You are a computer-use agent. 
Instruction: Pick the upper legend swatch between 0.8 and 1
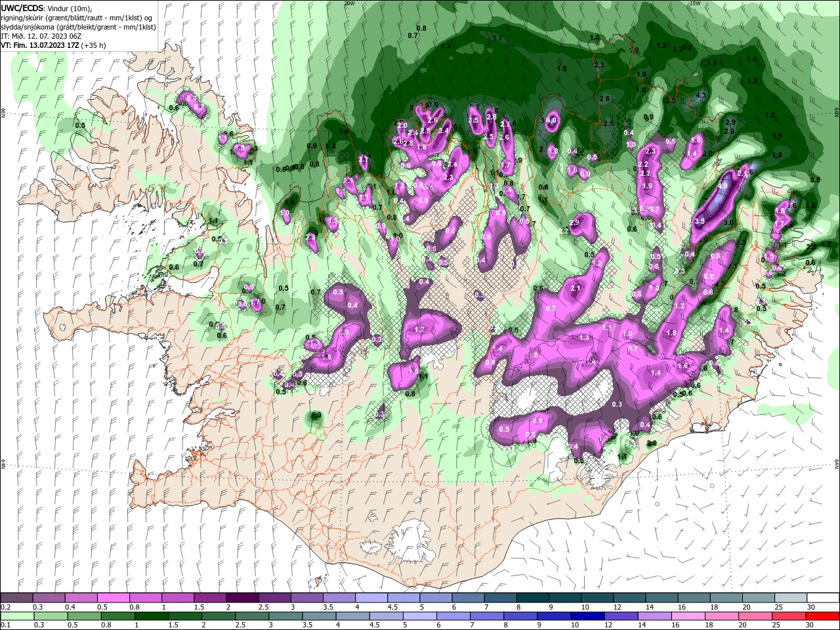pos(146,598)
